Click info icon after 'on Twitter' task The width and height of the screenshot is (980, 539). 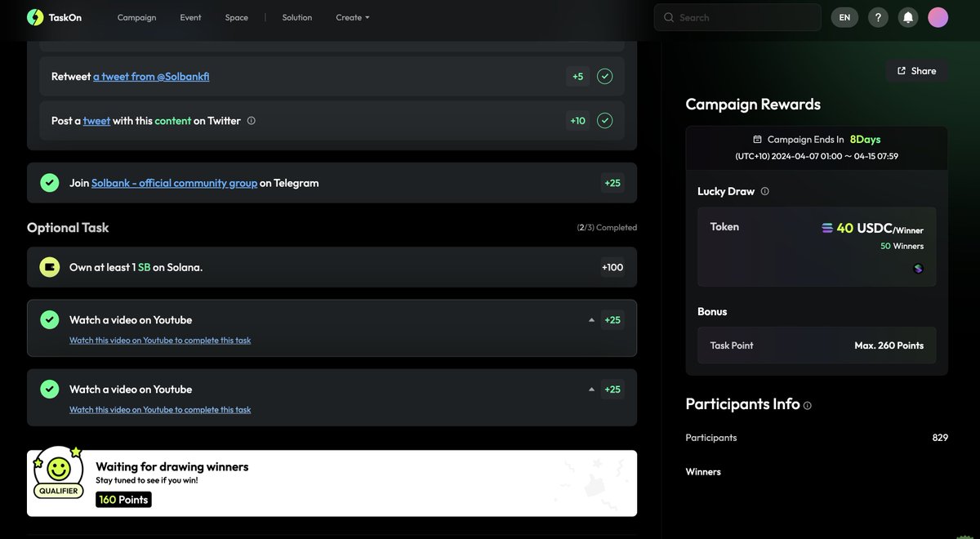coord(251,121)
